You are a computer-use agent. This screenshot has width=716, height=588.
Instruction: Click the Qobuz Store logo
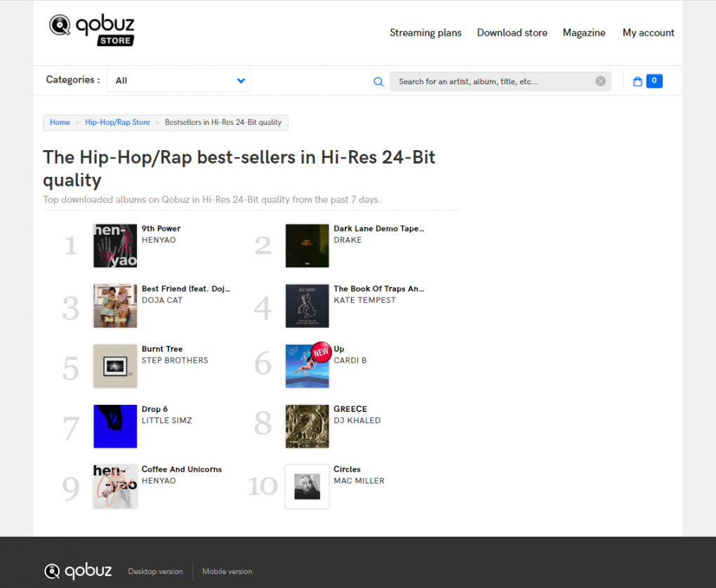[x=91, y=29]
